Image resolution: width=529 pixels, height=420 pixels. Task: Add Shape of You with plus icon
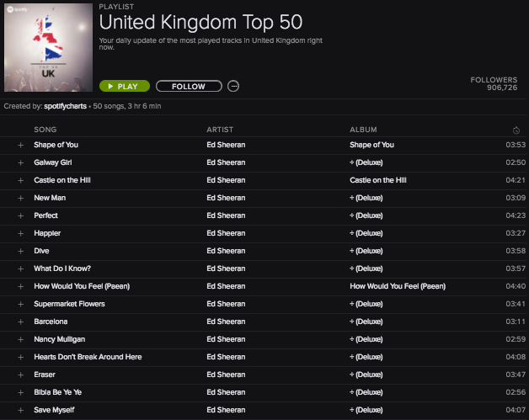pyautogui.click(x=20, y=145)
